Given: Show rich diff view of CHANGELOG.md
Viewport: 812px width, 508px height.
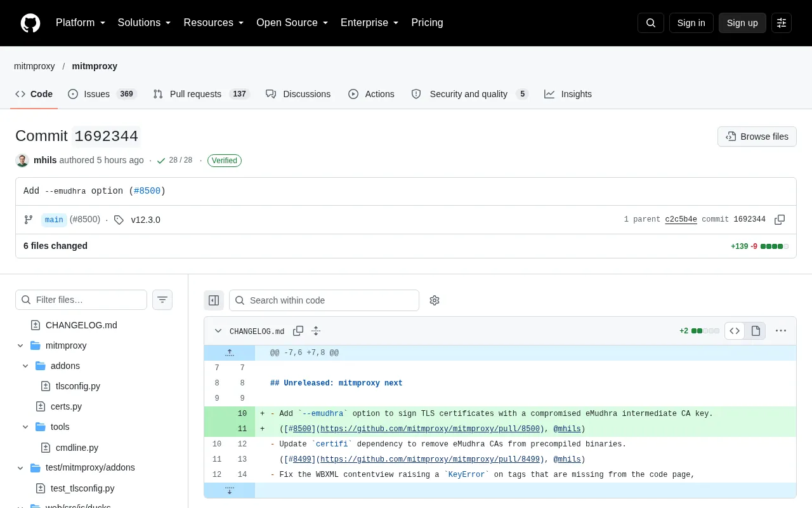Looking at the screenshot, I should click(756, 331).
